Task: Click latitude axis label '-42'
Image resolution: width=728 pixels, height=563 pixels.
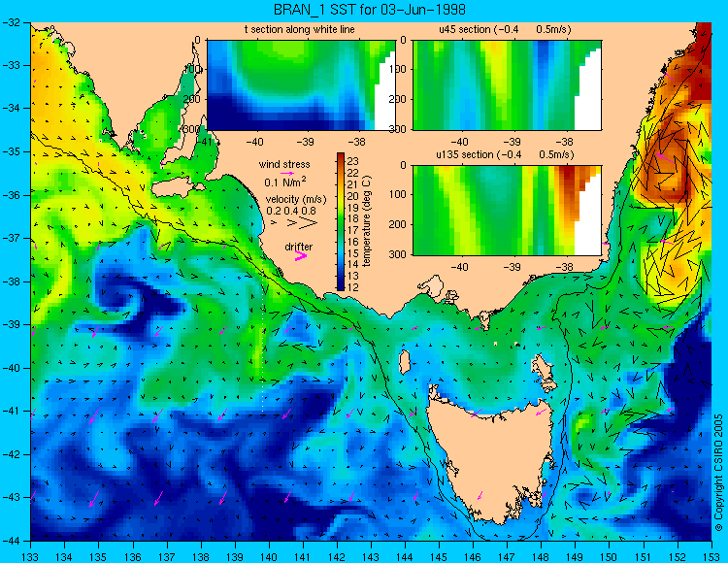Action: click(11, 454)
